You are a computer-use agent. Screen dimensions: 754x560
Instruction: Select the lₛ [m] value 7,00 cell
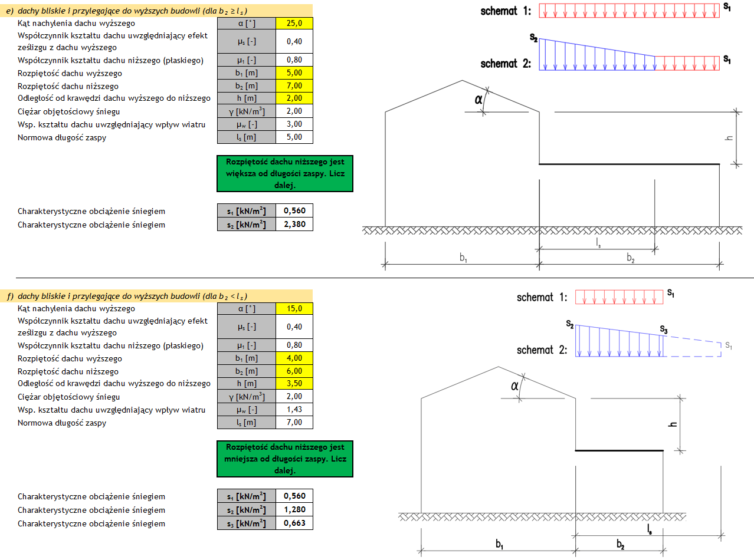294,423
